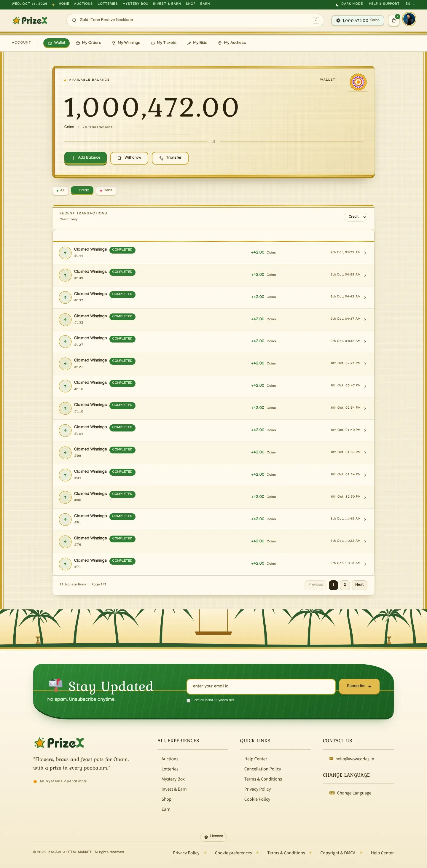The width and height of the screenshot is (427, 868).
Task: Click the Transfer button
Action: point(170,158)
